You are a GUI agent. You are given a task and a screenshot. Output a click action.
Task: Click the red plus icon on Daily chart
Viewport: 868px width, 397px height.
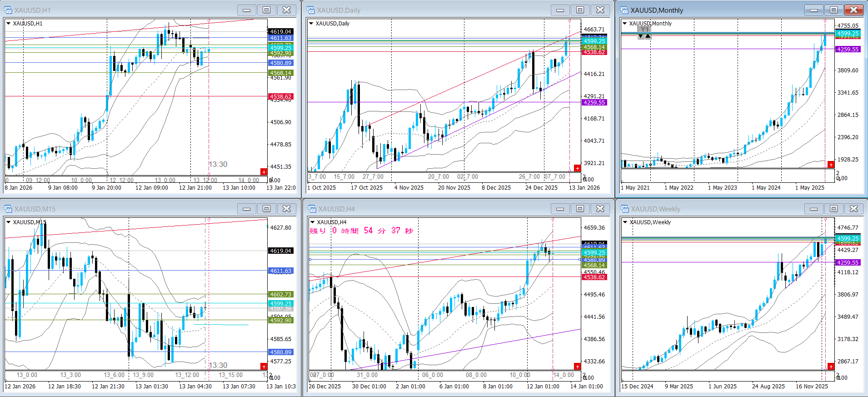[x=577, y=168]
